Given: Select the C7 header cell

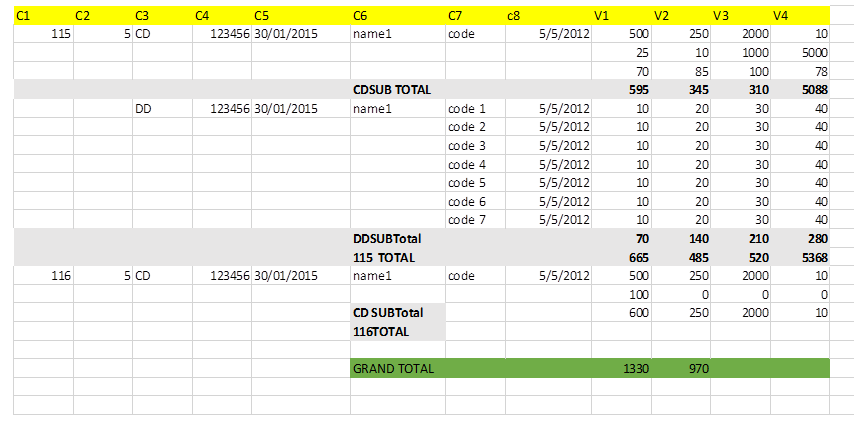Looking at the screenshot, I should [x=475, y=16].
